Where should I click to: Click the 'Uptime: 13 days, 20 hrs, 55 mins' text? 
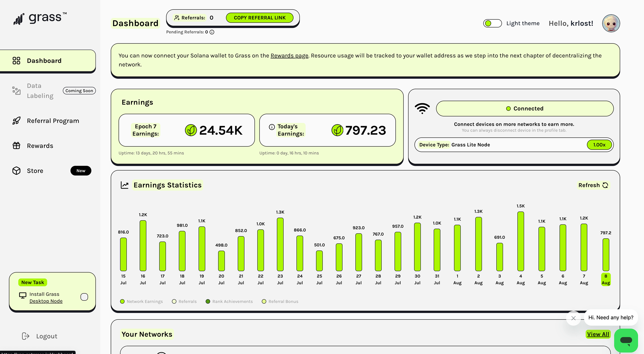[151, 153]
